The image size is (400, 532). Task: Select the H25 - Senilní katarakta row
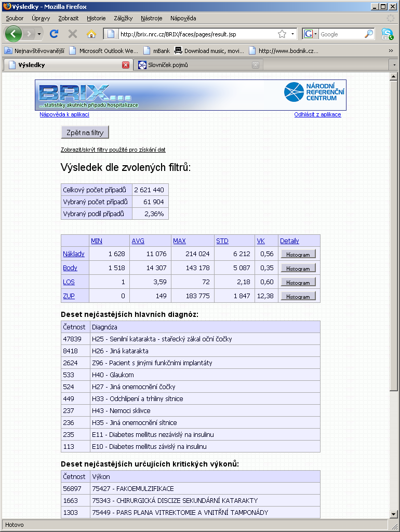coord(191,339)
